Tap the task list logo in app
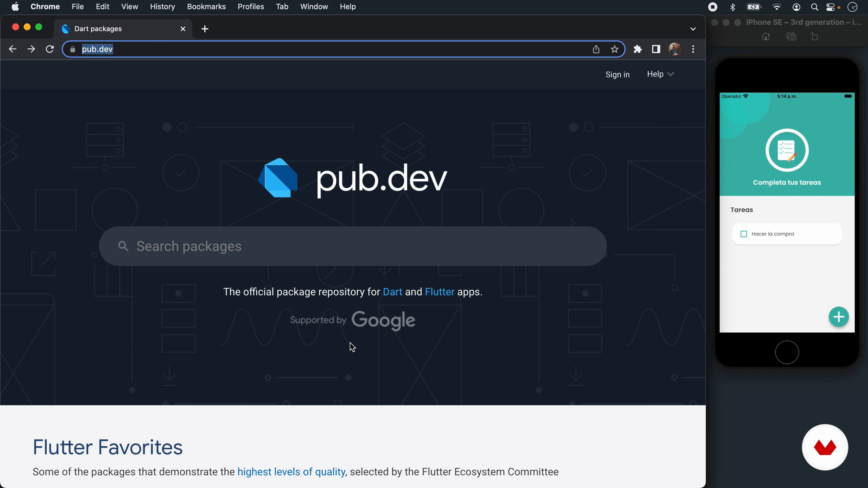The width and height of the screenshot is (868, 488). tap(787, 150)
